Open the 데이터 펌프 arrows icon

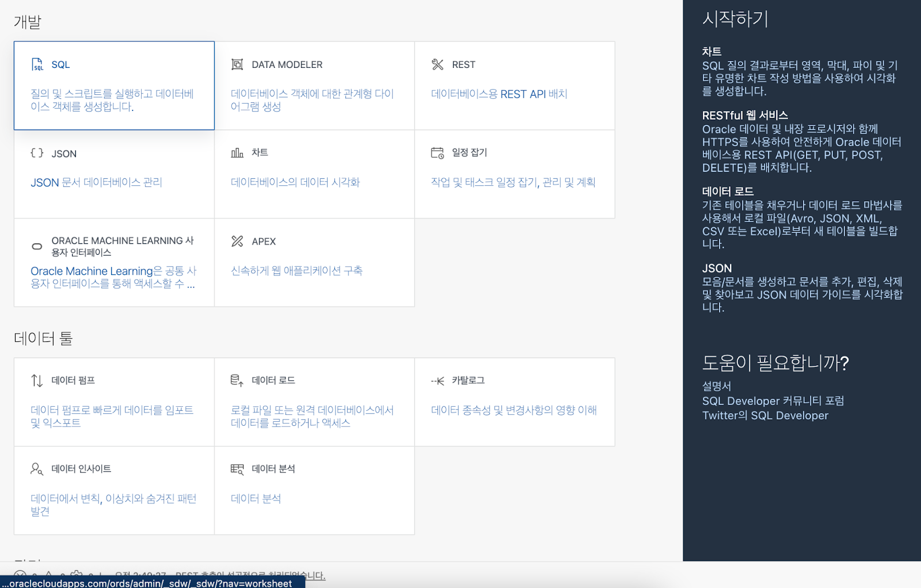click(x=37, y=381)
